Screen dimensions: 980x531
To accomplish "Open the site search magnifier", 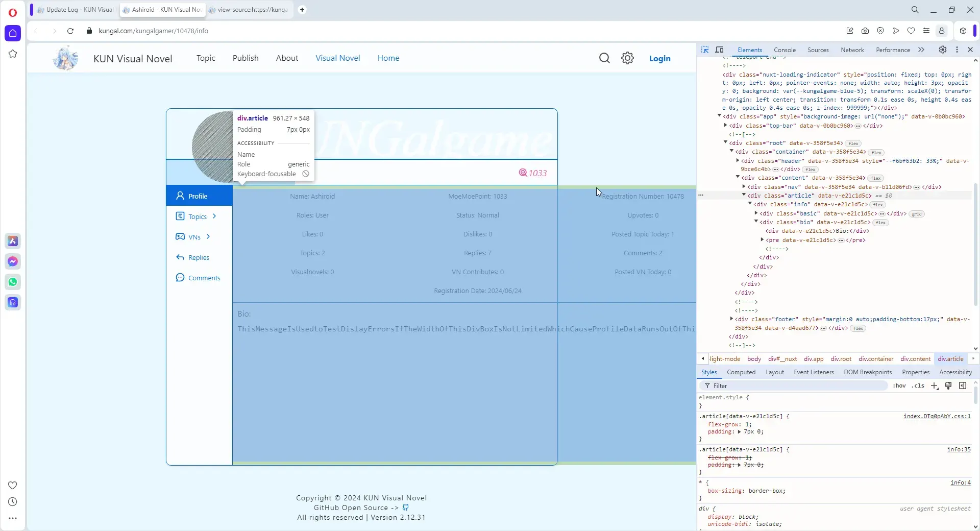I will [604, 58].
